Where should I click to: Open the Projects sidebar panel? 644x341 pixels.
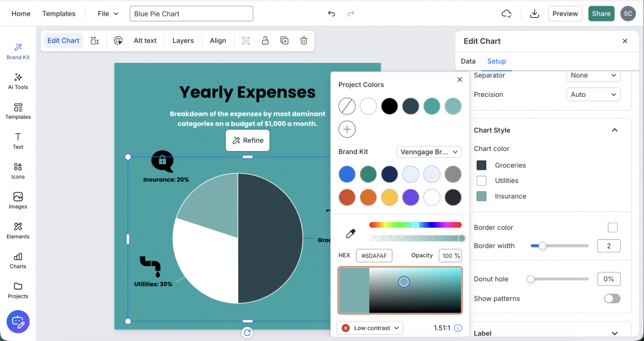(x=18, y=291)
